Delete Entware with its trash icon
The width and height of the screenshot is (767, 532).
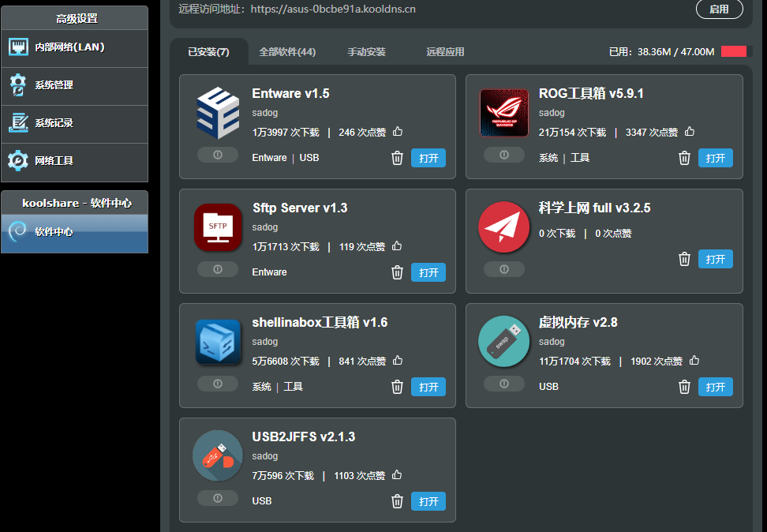pos(397,158)
